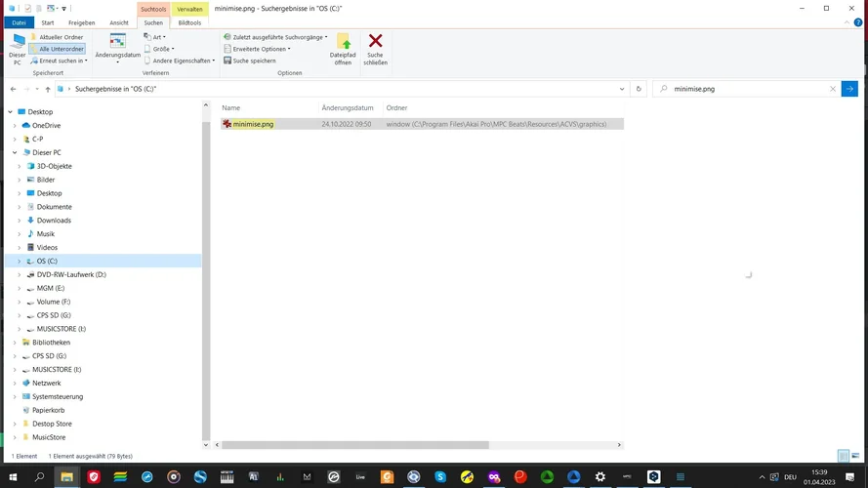868x488 pixels.
Task: Click Suche speichern button
Action: (x=250, y=61)
